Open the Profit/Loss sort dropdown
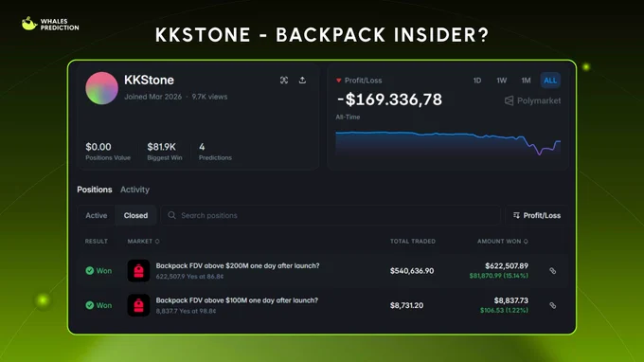The height and width of the screenshot is (362, 644). pos(536,215)
